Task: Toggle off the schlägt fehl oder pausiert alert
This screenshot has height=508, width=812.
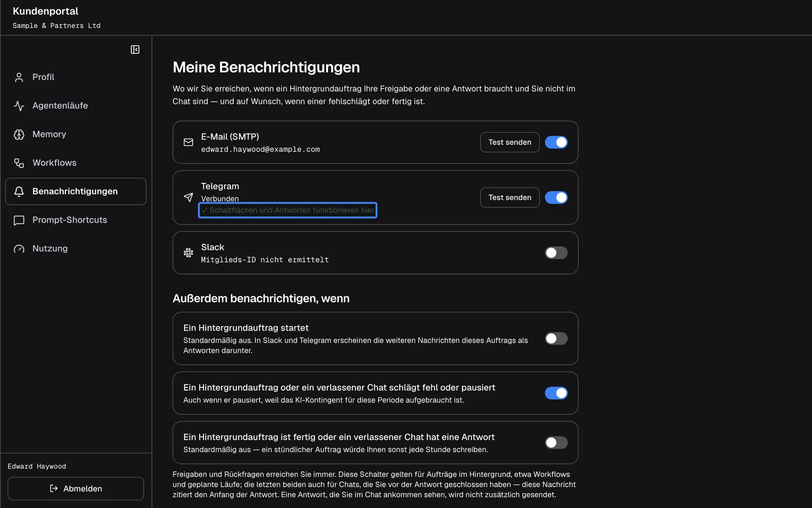Action: pos(556,393)
